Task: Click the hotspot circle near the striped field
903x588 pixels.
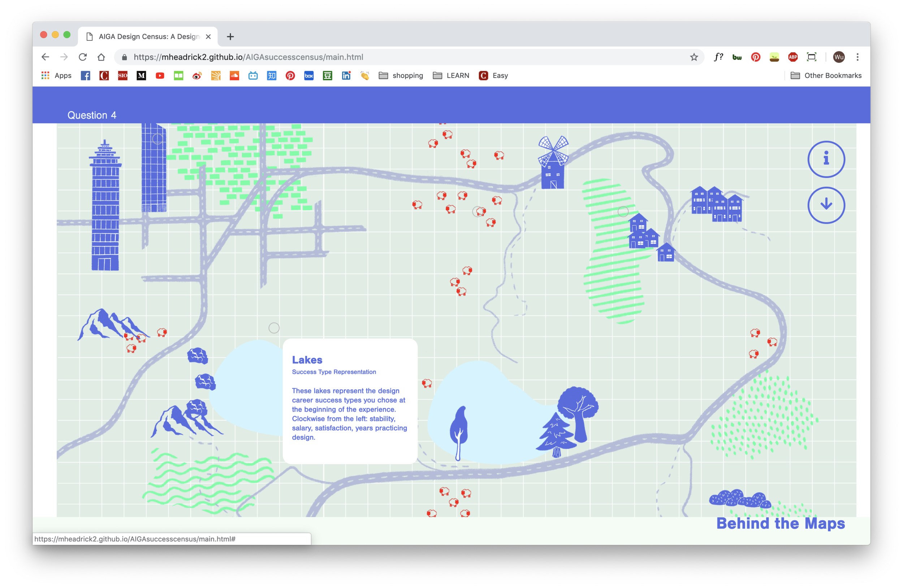Action: (623, 211)
